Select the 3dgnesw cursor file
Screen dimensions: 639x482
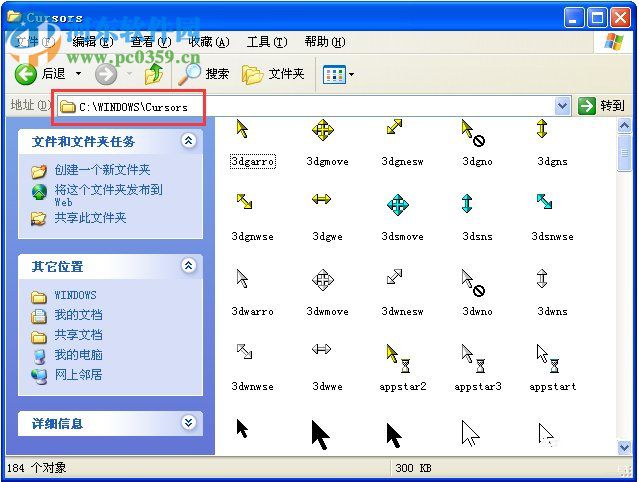(402, 145)
